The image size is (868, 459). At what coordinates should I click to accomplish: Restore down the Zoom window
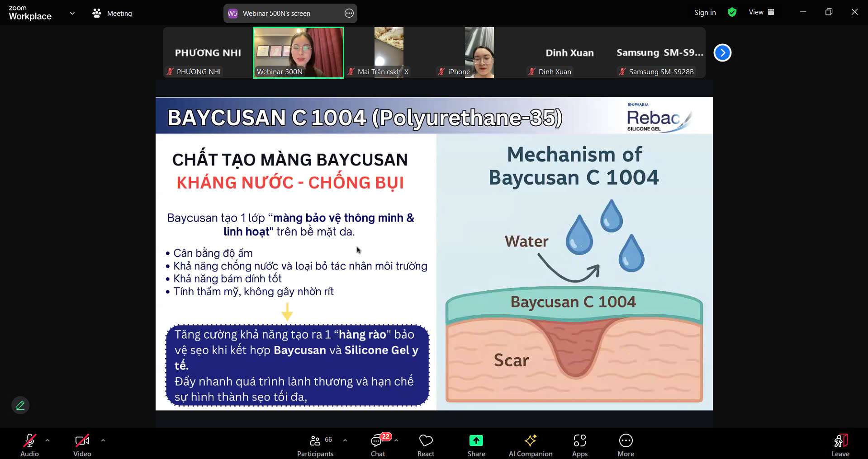(x=829, y=12)
